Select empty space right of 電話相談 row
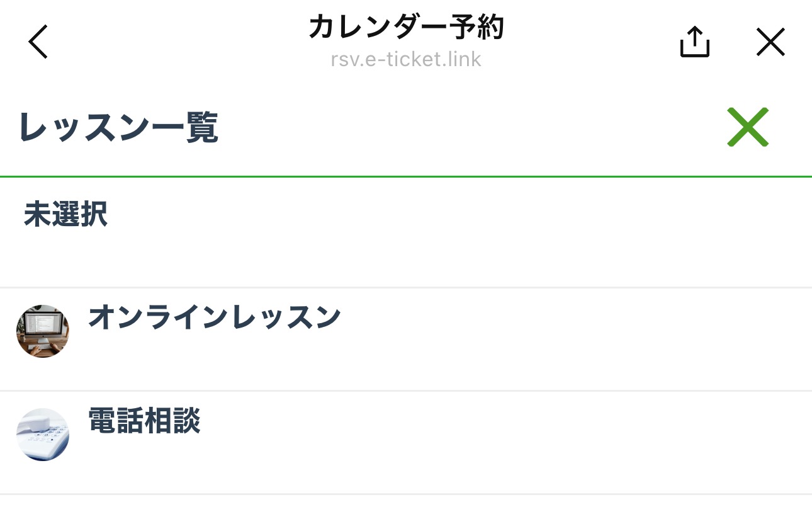This screenshot has width=812, height=531. coord(504,443)
